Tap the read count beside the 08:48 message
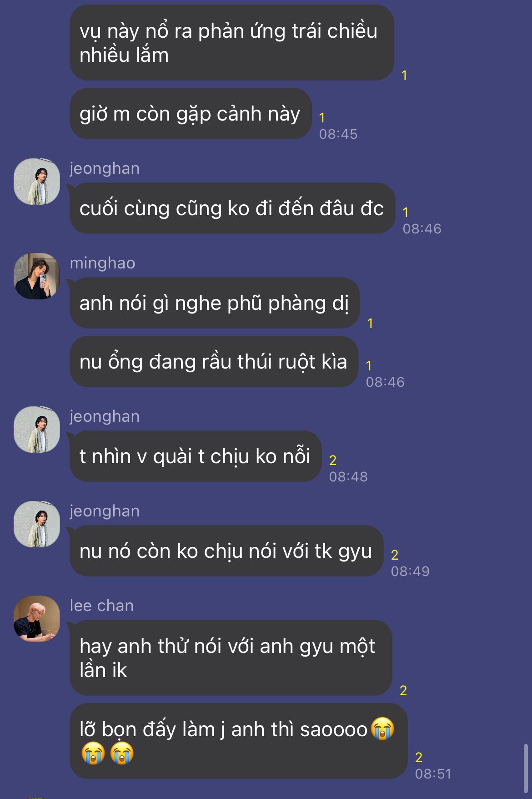 tap(333, 460)
